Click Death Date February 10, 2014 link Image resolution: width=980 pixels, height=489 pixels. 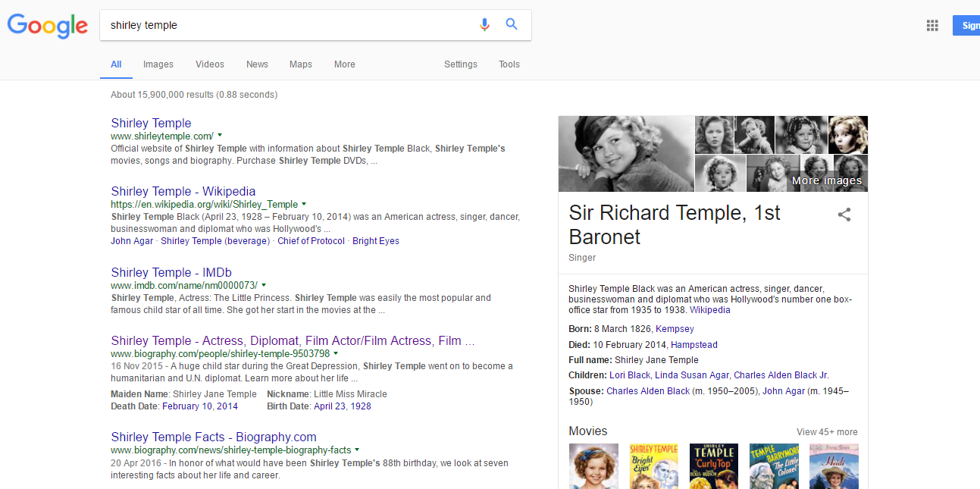(x=200, y=406)
